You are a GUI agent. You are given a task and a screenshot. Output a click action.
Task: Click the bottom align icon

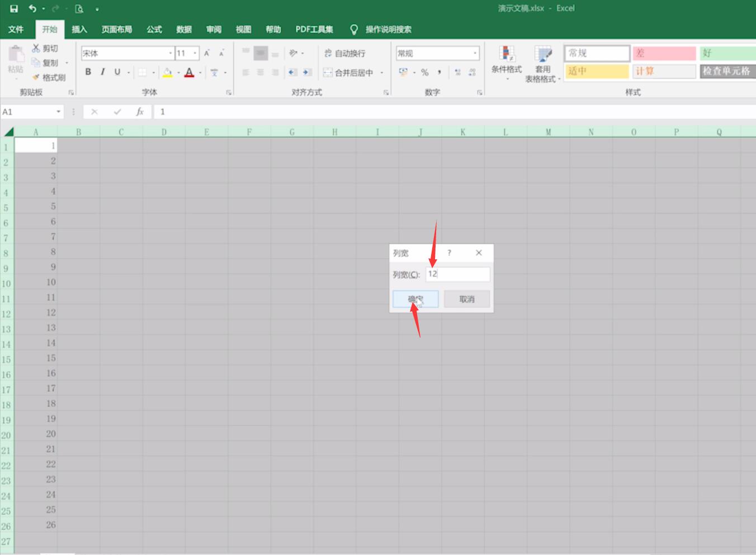click(275, 53)
